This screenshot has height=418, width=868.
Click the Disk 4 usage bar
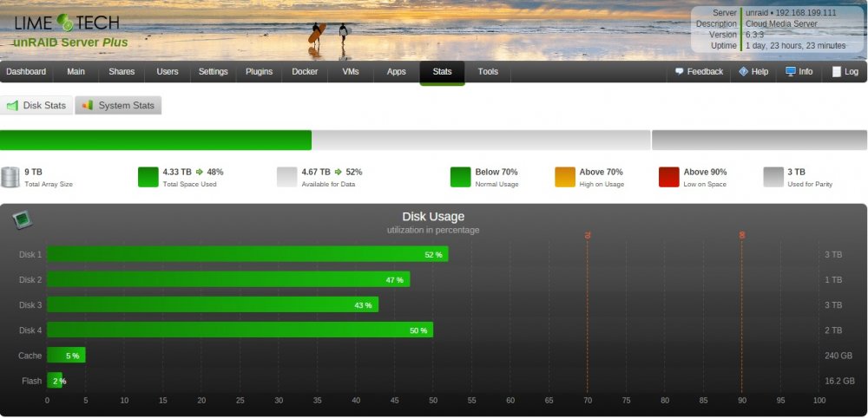coord(240,330)
